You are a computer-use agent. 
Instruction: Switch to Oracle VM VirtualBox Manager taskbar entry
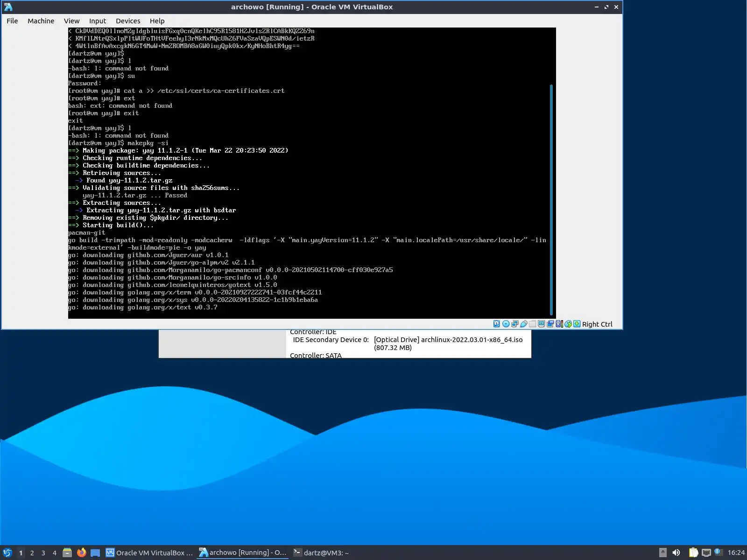click(x=149, y=553)
